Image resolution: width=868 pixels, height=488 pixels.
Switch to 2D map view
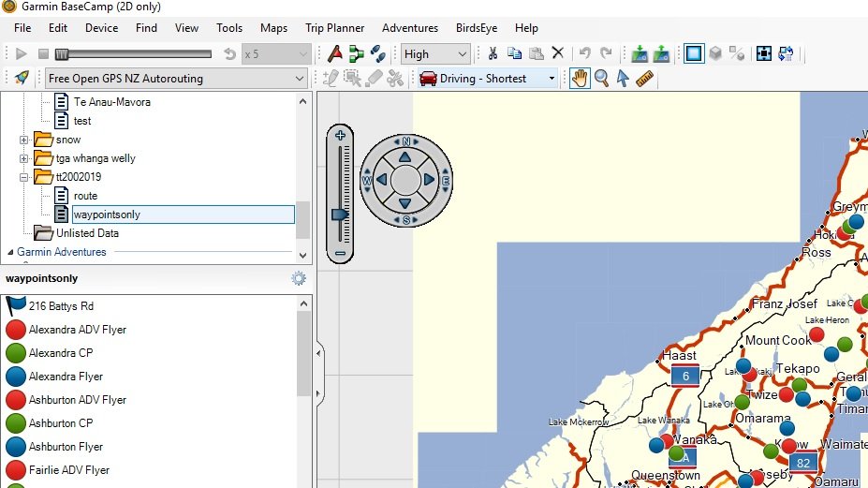pos(694,53)
